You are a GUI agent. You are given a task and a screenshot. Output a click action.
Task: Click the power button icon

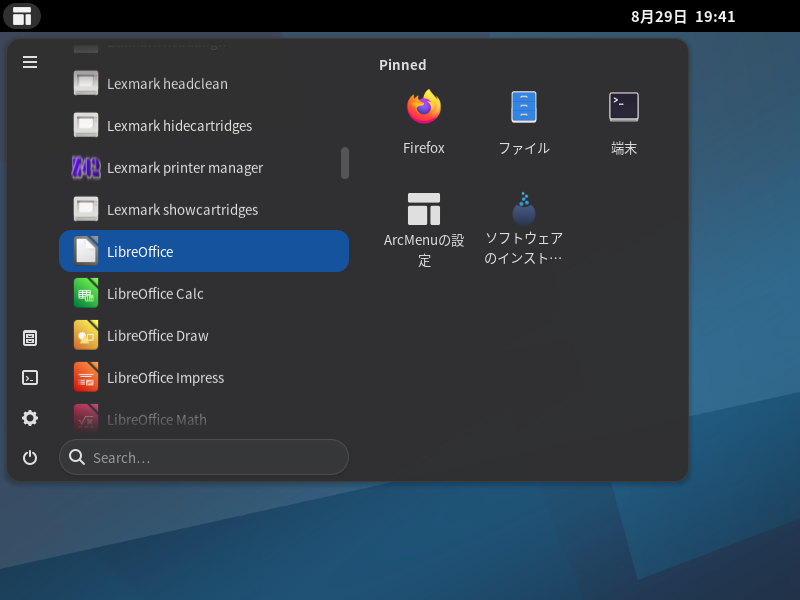[x=30, y=458]
